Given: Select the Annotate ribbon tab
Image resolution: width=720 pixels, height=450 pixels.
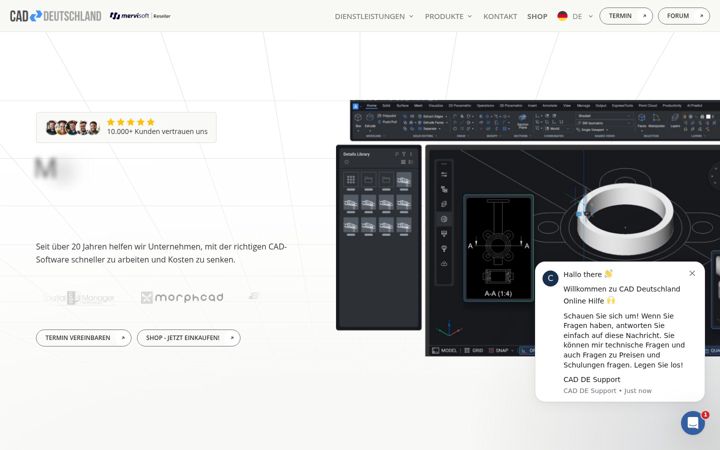Looking at the screenshot, I should (x=550, y=106).
